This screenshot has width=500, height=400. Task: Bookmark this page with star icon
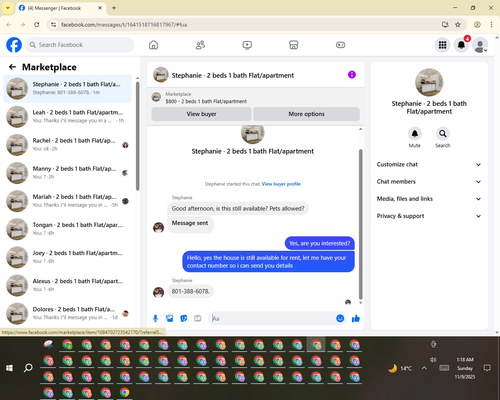[458, 24]
